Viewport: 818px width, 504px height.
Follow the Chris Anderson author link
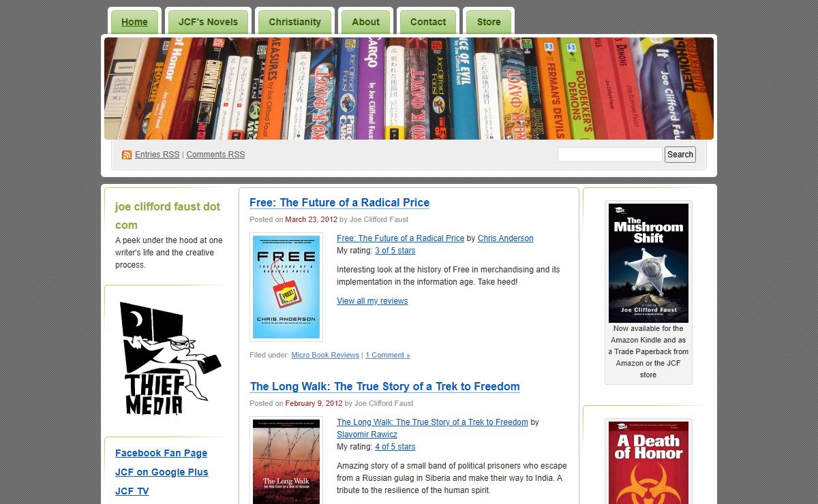[x=506, y=238]
